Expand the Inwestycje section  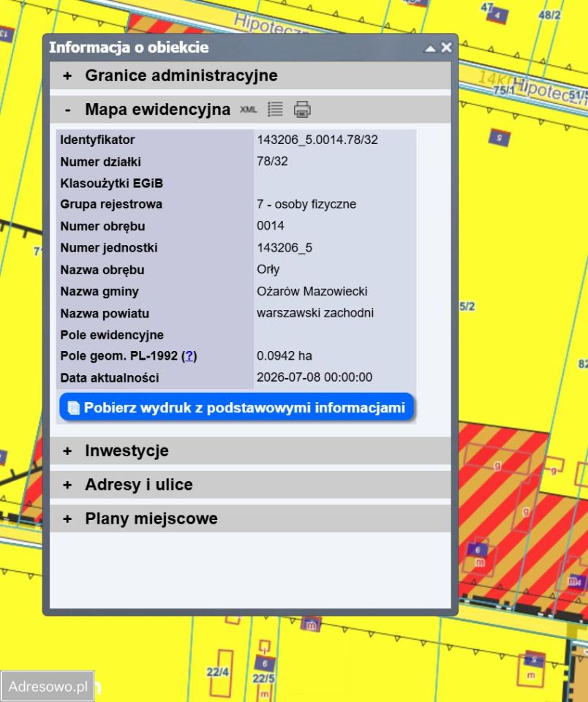pos(250,451)
